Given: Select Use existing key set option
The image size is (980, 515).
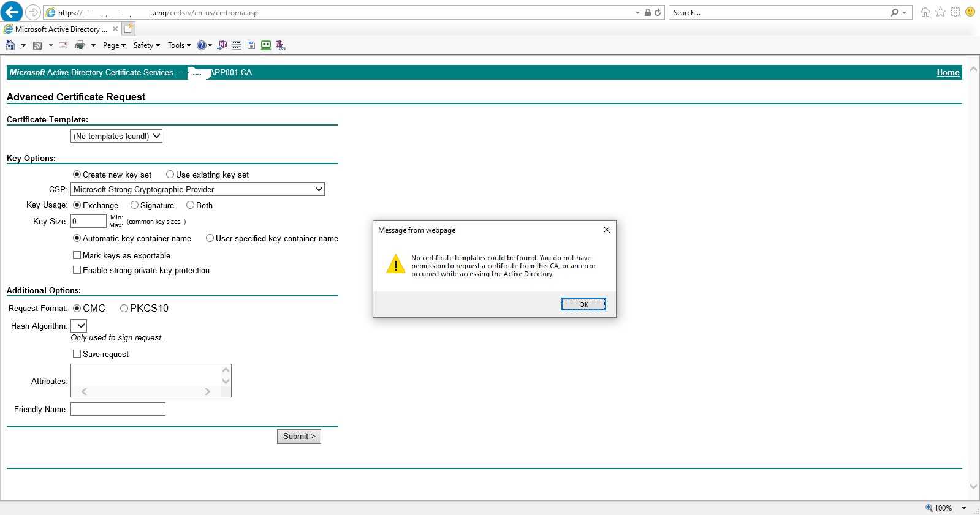Looking at the screenshot, I should click(170, 175).
